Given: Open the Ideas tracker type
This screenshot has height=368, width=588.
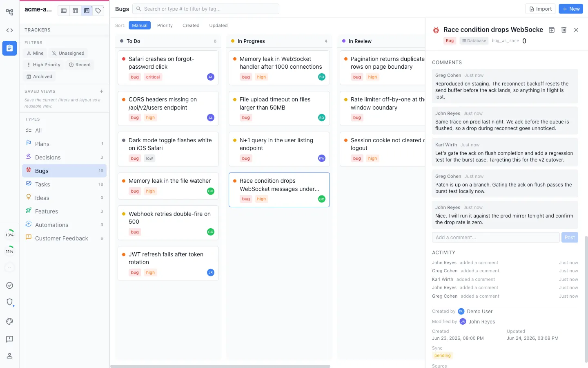Looking at the screenshot, I should click(65, 198).
